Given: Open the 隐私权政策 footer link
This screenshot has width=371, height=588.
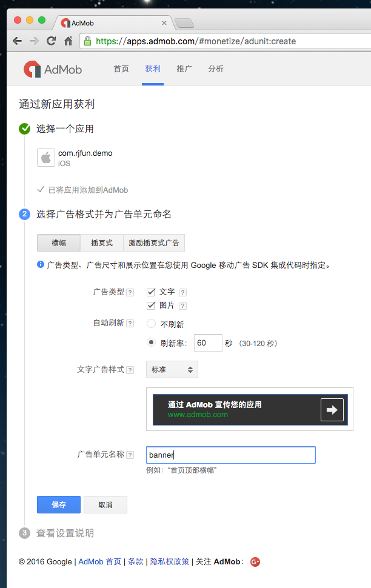Looking at the screenshot, I should [170, 562].
